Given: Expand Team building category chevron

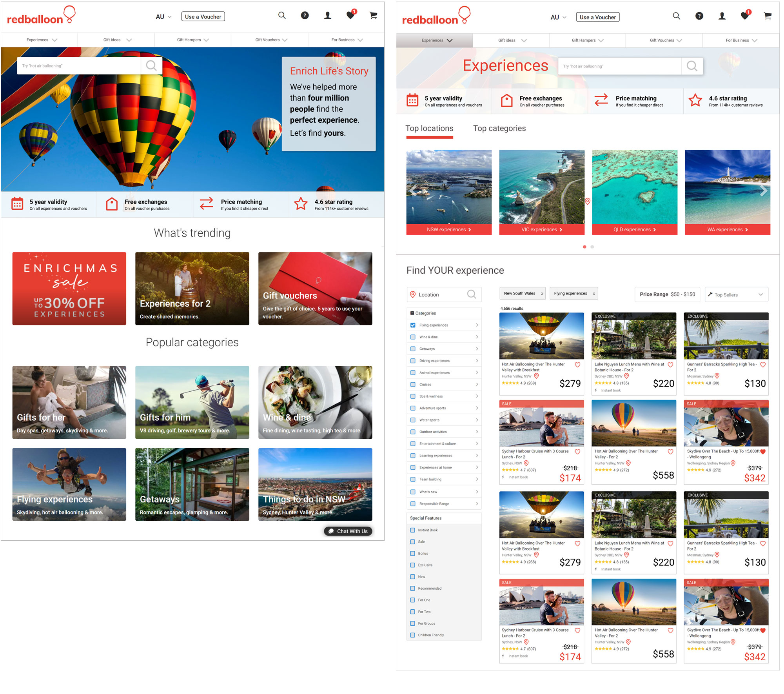Looking at the screenshot, I should pyautogui.click(x=477, y=479).
